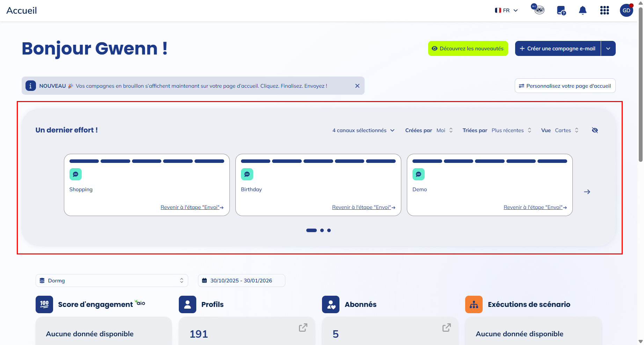Screen dimensions: 644x345
Task: Open the date range 30/10/2025 field
Action: click(241, 281)
